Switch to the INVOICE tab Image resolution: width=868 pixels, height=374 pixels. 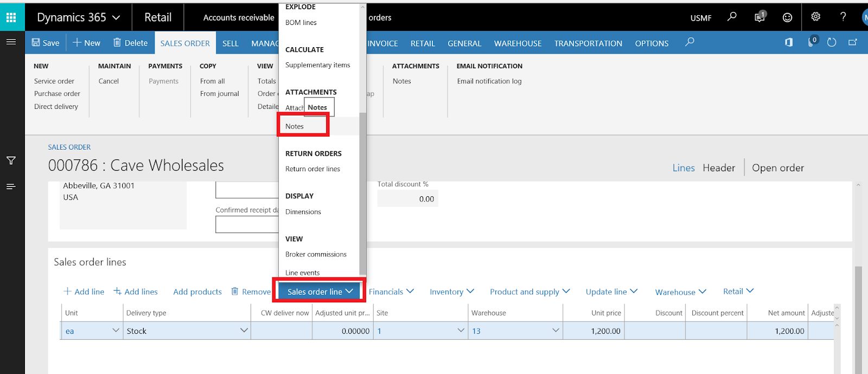point(382,43)
